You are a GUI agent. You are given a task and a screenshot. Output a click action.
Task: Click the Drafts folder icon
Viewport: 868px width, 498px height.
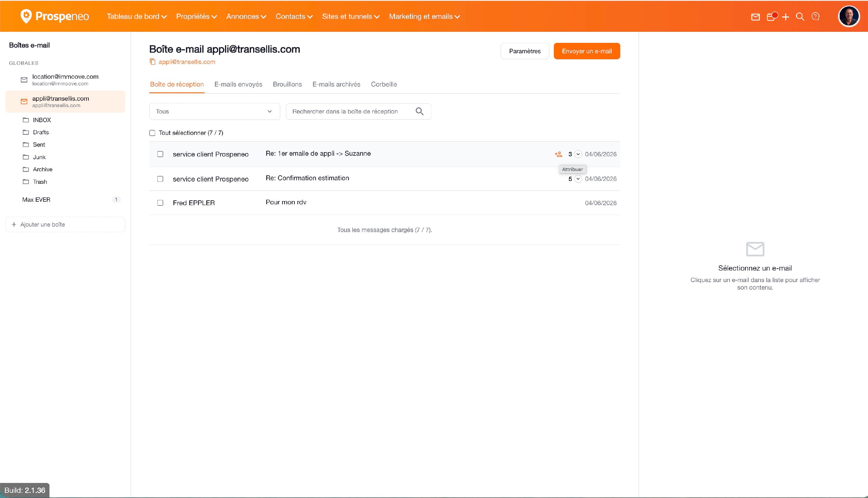[x=26, y=132]
